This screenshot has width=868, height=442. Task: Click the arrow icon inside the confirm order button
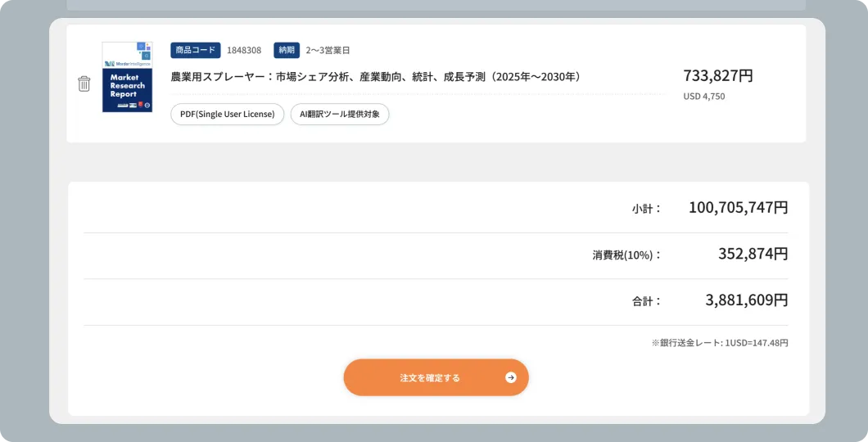pos(511,377)
